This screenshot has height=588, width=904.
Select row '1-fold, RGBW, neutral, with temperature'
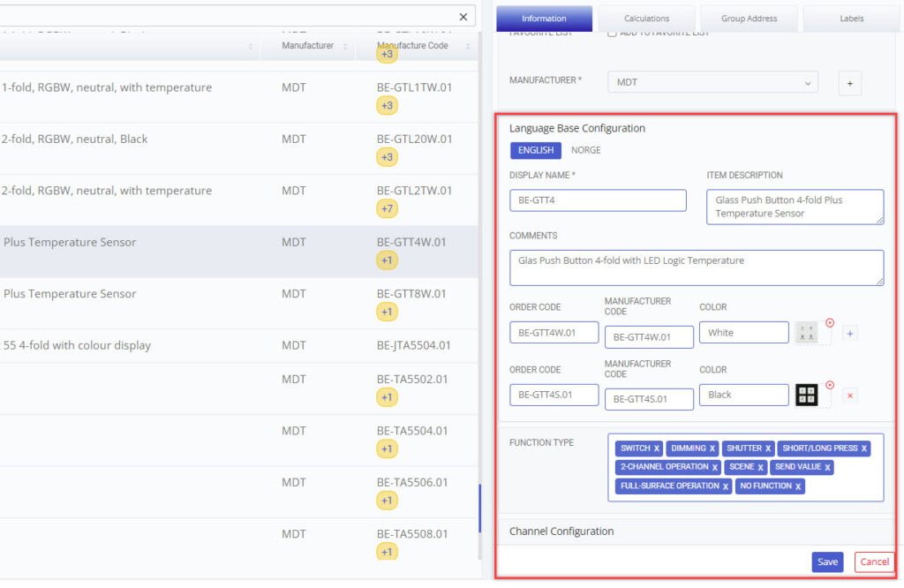[238, 97]
